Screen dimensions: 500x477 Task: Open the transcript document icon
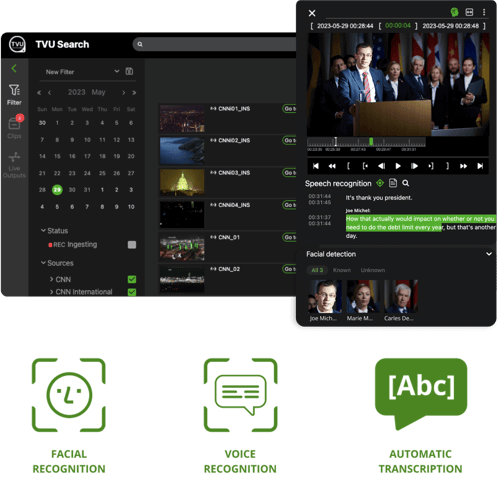point(393,183)
